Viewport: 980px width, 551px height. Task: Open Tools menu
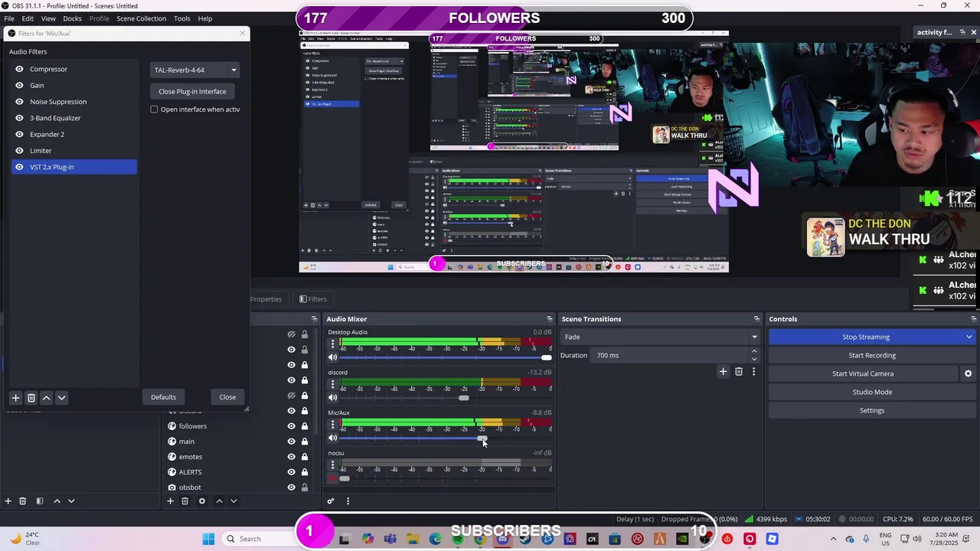click(181, 18)
